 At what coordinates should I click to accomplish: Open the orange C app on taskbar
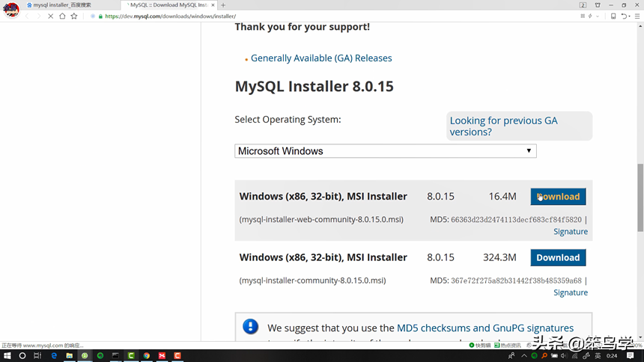pyautogui.click(x=177, y=355)
